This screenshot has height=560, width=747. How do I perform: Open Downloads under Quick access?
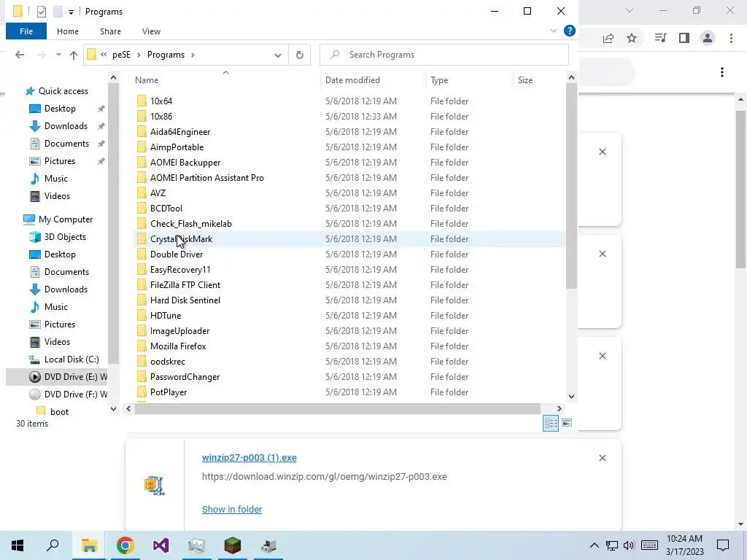point(66,126)
